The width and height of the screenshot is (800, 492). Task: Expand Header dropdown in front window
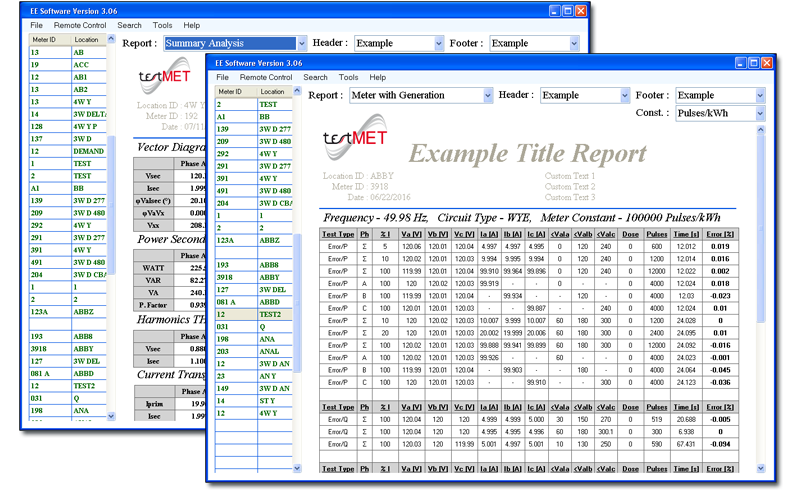click(624, 95)
